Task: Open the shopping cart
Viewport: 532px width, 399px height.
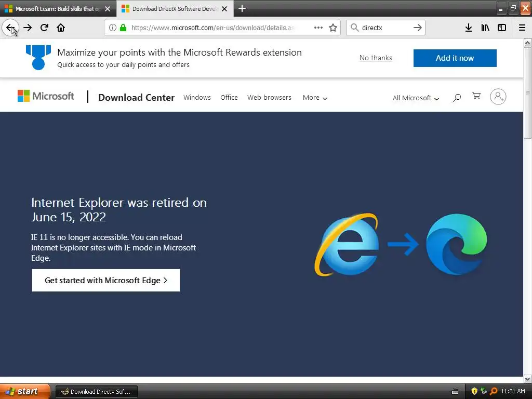Action: [476, 96]
